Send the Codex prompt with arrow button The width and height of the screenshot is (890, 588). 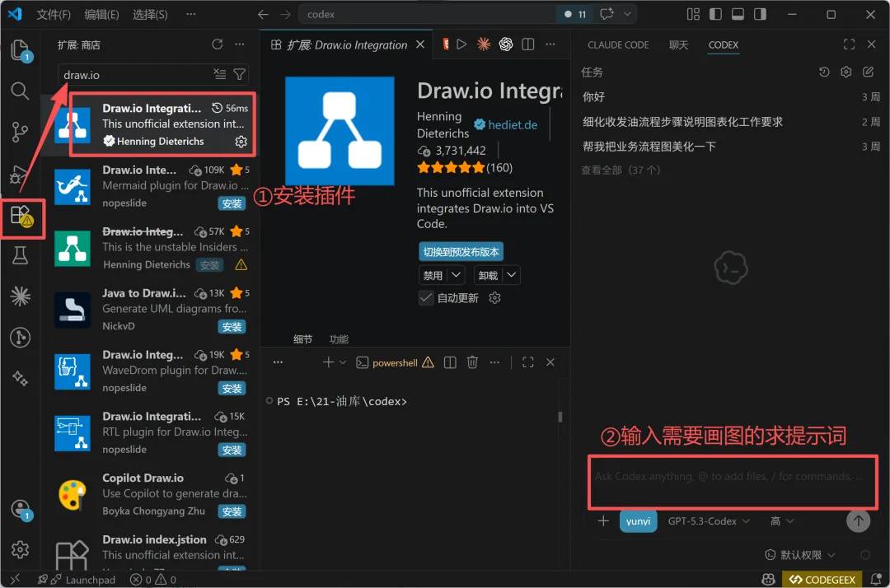858,520
